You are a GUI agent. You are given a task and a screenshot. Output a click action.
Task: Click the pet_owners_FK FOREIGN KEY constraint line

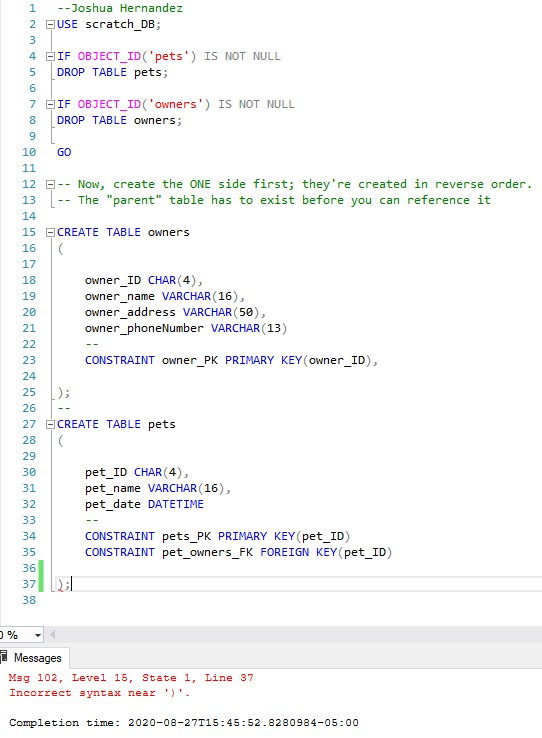tap(239, 553)
